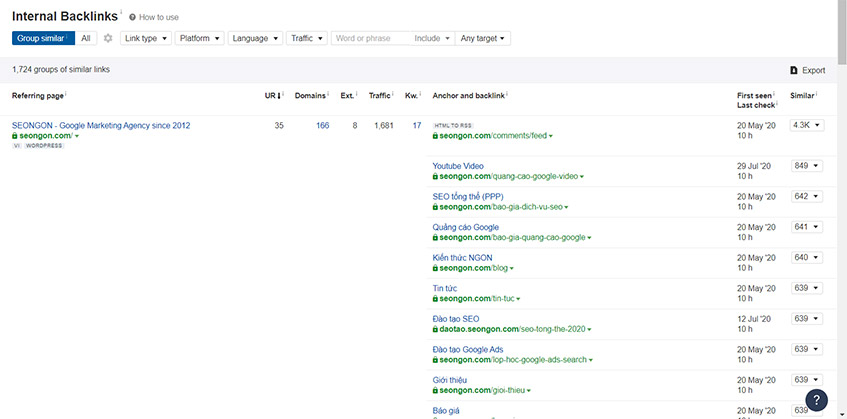This screenshot has width=847, height=419.
Task: Open the Youtube Video anchor link
Action: tap(458, 166)
